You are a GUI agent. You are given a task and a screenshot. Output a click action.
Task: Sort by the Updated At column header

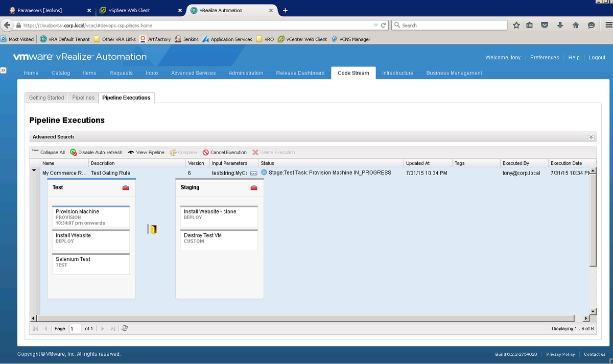click(428, 163)
